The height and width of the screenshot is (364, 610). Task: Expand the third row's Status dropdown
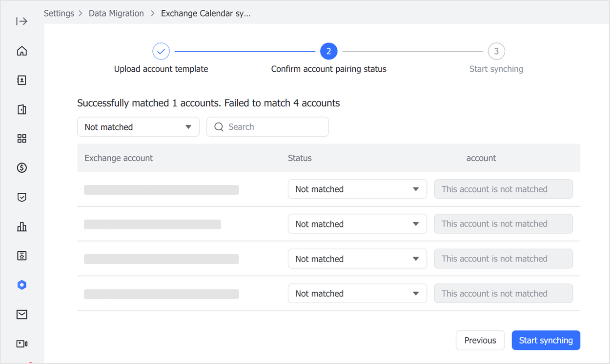357,259
